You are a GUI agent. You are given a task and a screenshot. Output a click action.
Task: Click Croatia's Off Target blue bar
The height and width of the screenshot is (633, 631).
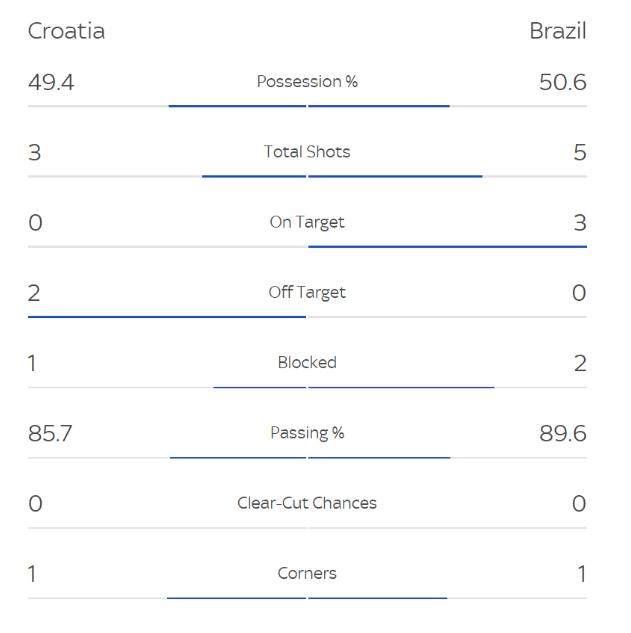pyautogui.click(x=167, y=317)
